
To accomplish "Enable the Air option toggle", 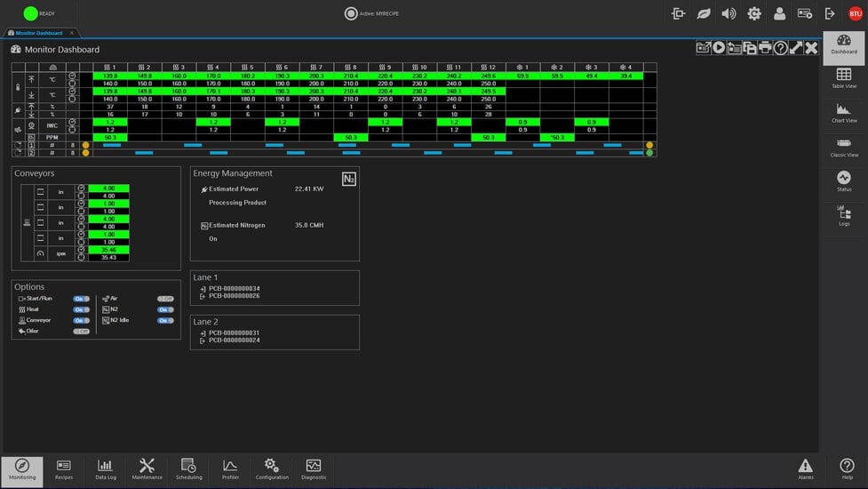I will click(x=165, y=299).
